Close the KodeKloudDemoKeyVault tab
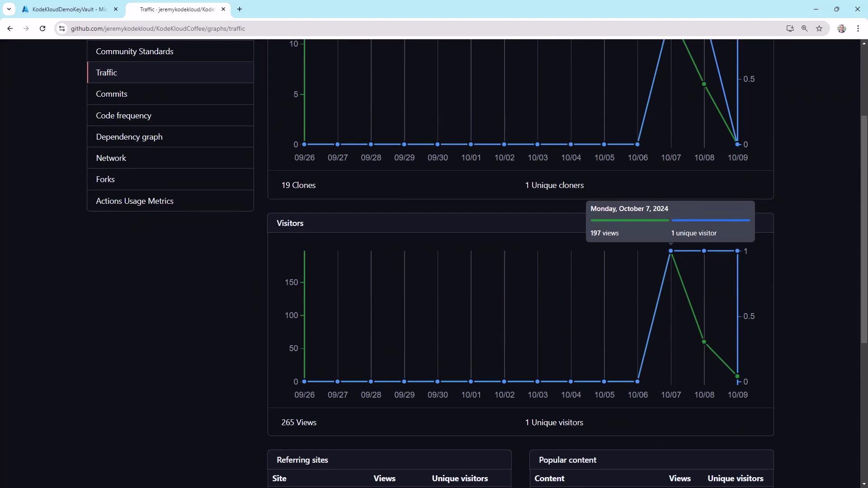Viewport: 868px width, 488px height. 116,9
